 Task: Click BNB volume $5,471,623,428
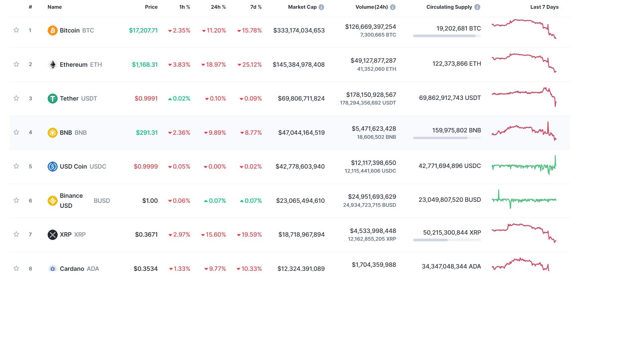pyautogui.click(x=374, y=129)
